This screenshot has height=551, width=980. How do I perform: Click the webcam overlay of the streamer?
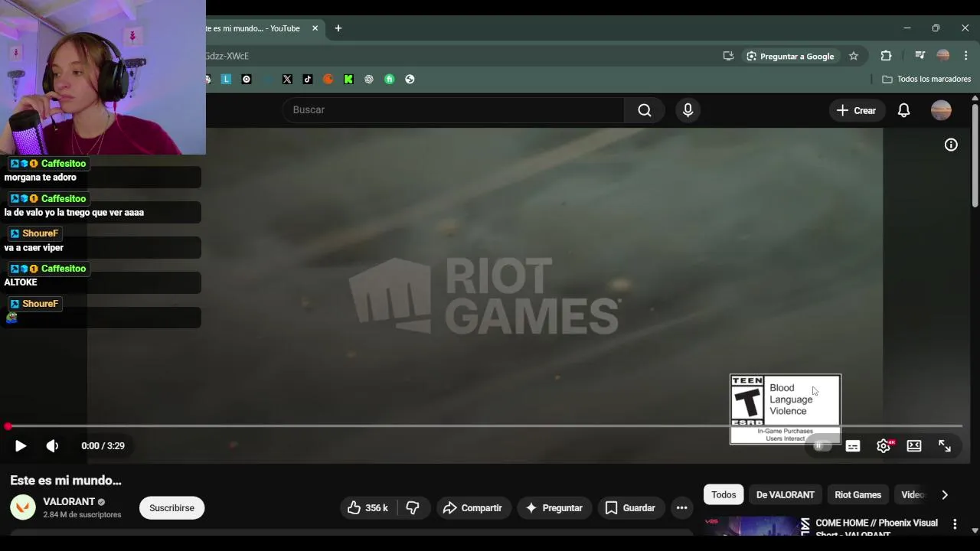103,77
